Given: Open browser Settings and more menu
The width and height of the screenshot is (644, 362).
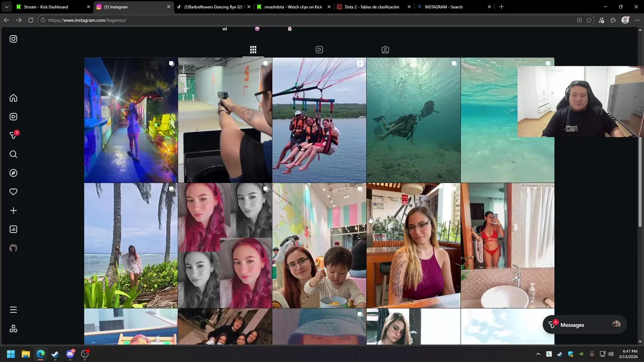Looking at the screenshot, I should pos(637,20).
